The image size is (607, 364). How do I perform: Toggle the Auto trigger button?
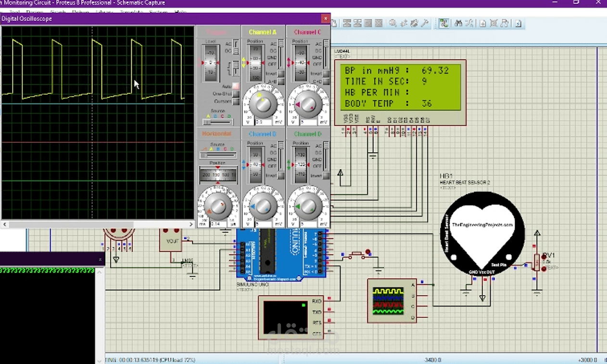(x=236, y=86)
